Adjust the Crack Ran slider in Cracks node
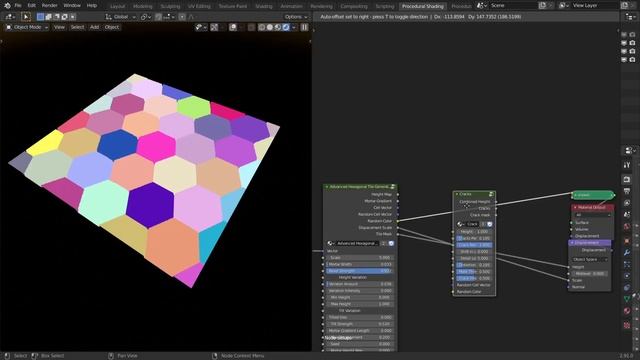 (x=474, y=245)
